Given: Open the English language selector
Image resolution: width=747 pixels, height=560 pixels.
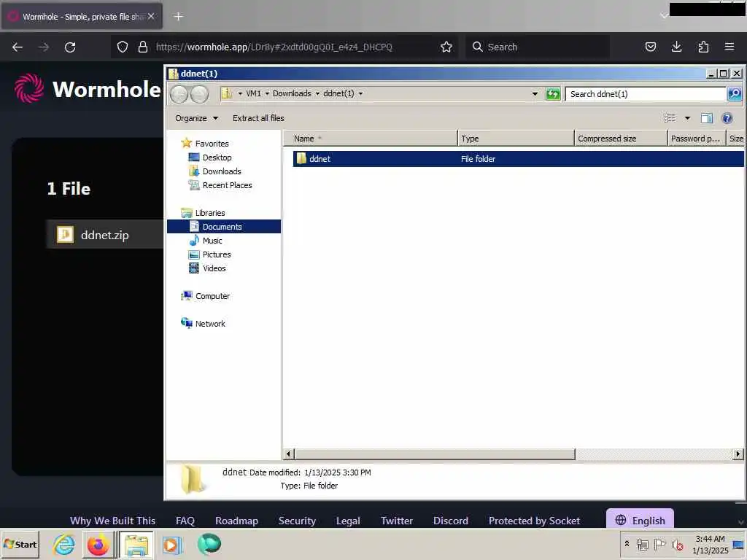Looking at the screenshot, I should 640,519.
